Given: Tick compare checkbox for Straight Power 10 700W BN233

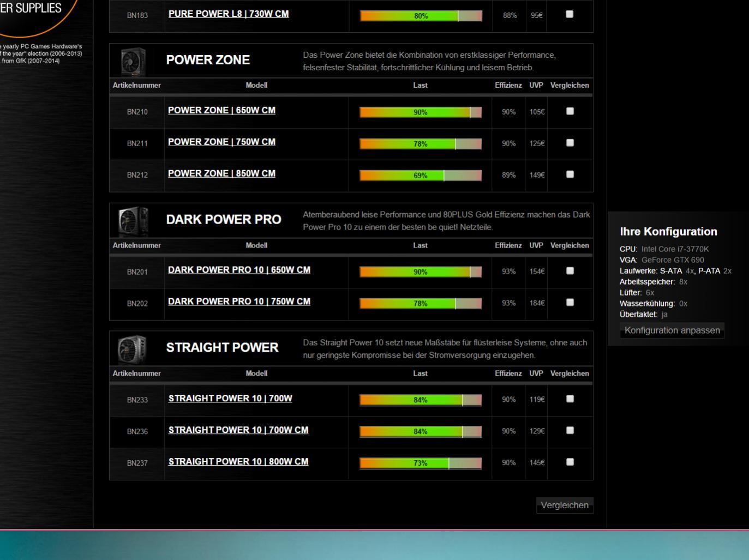Looking at the screenshot, I should click(570, 399).
